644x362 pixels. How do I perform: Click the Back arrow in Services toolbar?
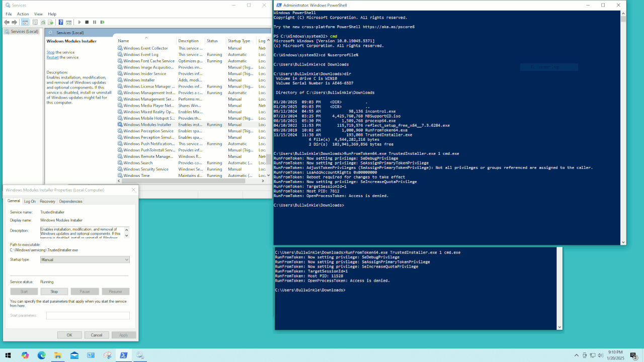click(x=7, y=22)
